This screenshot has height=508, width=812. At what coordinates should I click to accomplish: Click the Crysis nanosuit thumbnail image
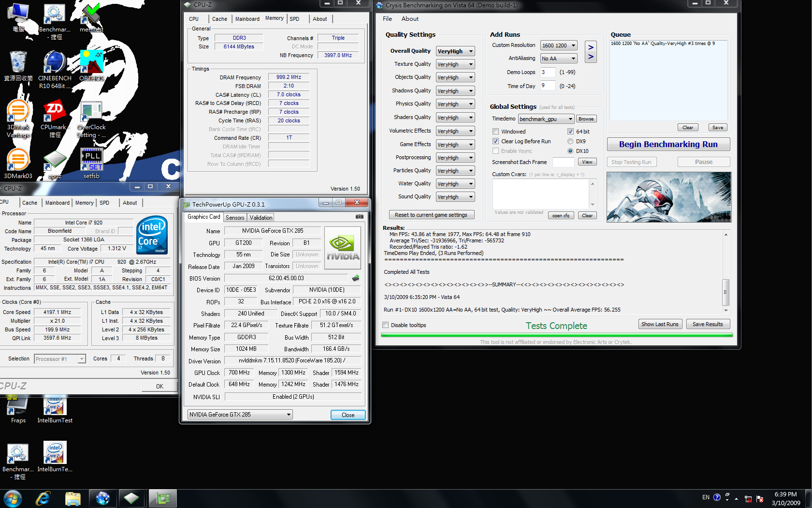coord(669,197)
